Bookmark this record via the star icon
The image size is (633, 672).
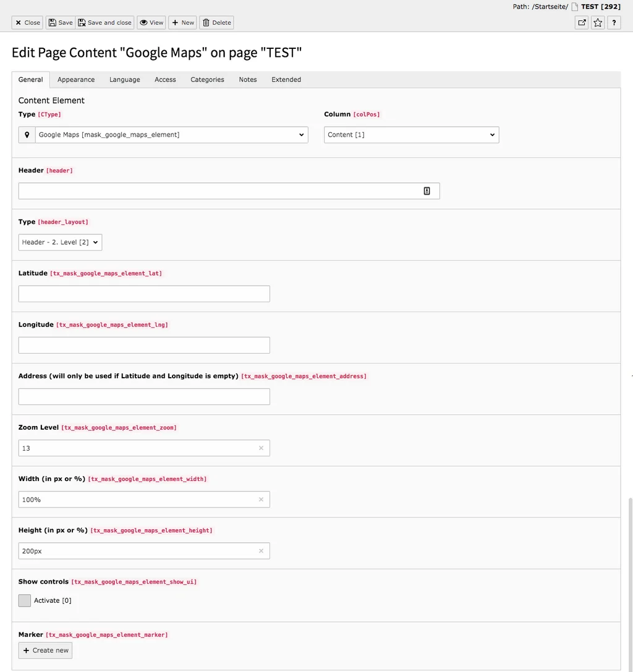click(597, 22)
